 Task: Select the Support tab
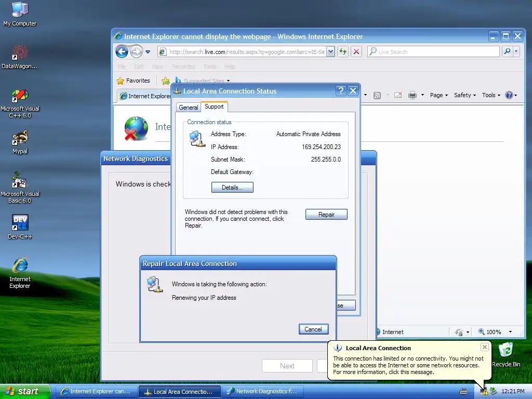click(x=214, y=107)
